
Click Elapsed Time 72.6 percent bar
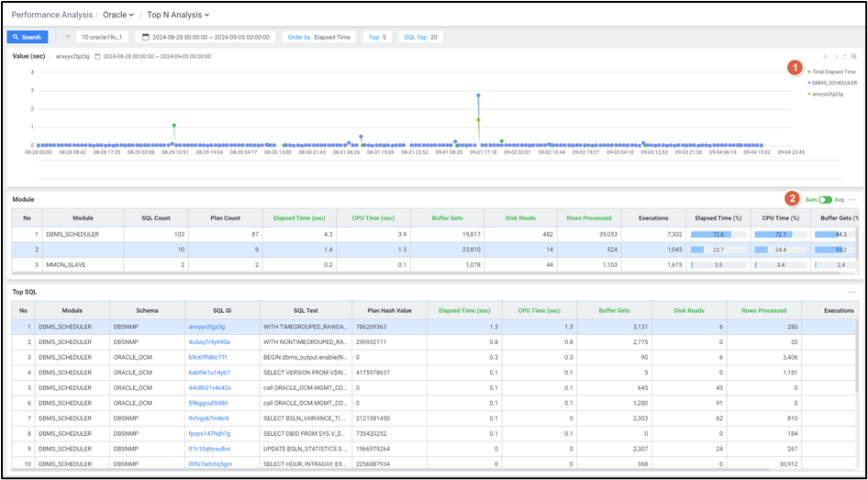pos(718,234)
